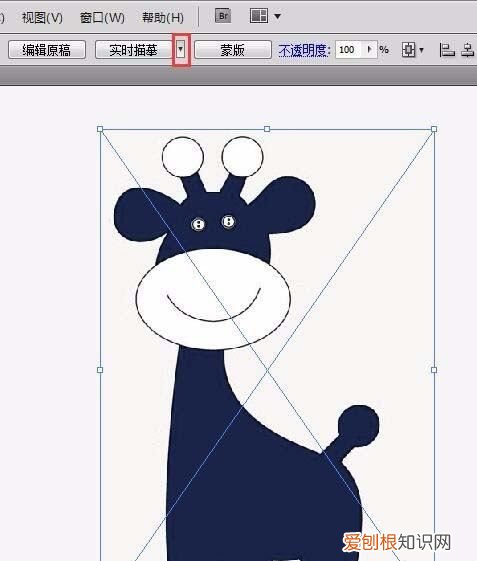
Task: Open the 视图(V) menu
Action: click(42, 17)
